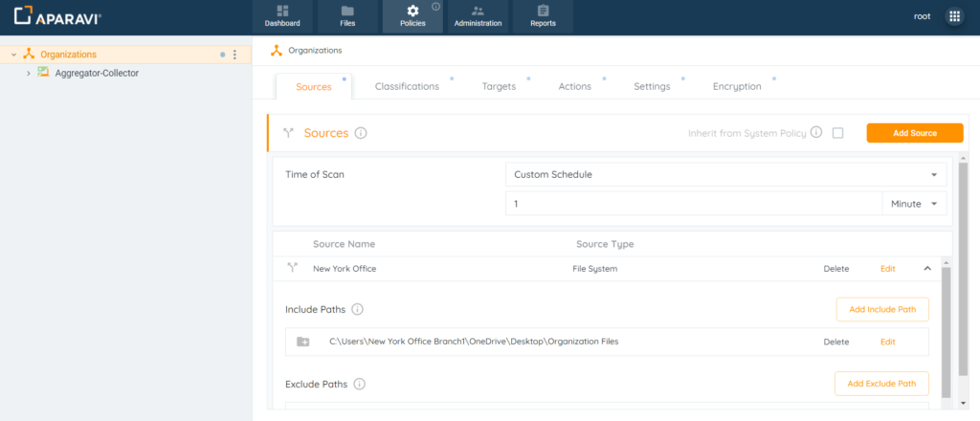Image resolution: width=980 pixels, height=421 pixels.
Task: Edit the Organization Files include path
Action: (887, 342)
